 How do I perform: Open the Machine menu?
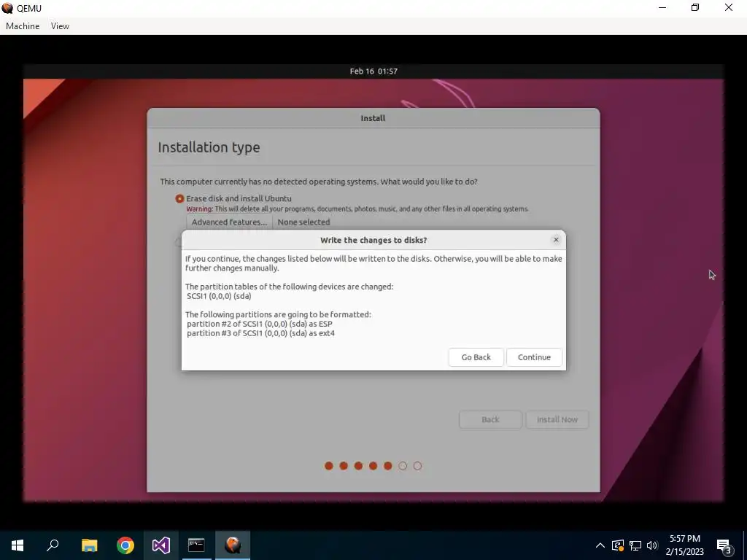coord(23,26)
